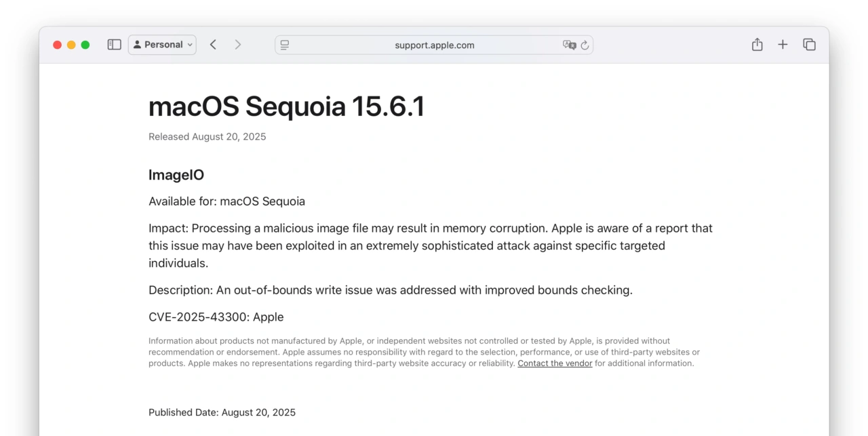The height and width of the screenshot is (436, 868).
Task: Select the macOS Sequoia 15.6.1 heading
Action: pyautogui.click(x=286, y=106)
